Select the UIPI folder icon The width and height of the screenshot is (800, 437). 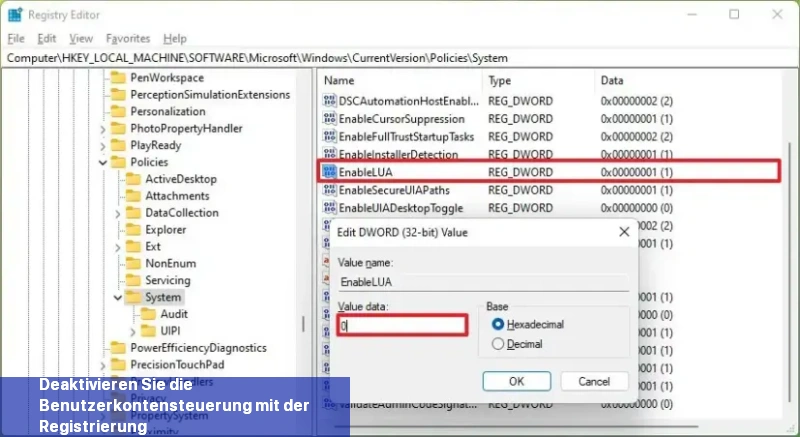coord(148,330)
